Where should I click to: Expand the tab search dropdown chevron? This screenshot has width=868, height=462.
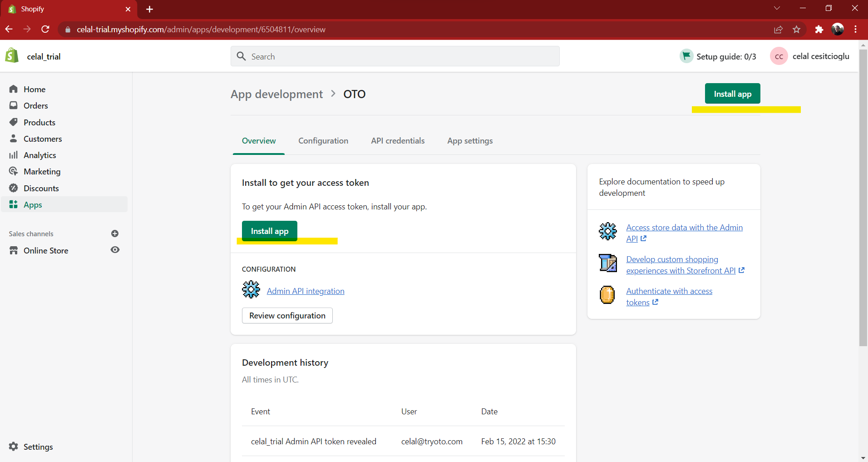tap(777, 8)
